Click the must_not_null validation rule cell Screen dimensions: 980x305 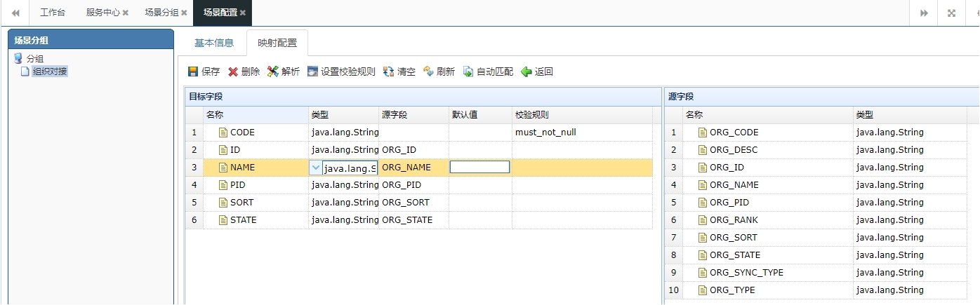(582, 133)
